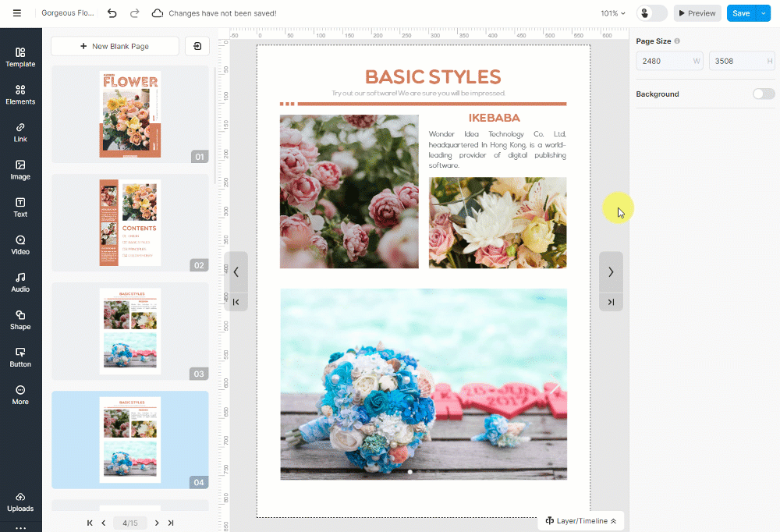Select the BASIC STYLES heading on canvas
Viewport: 780px width, 532px height.
433,76
